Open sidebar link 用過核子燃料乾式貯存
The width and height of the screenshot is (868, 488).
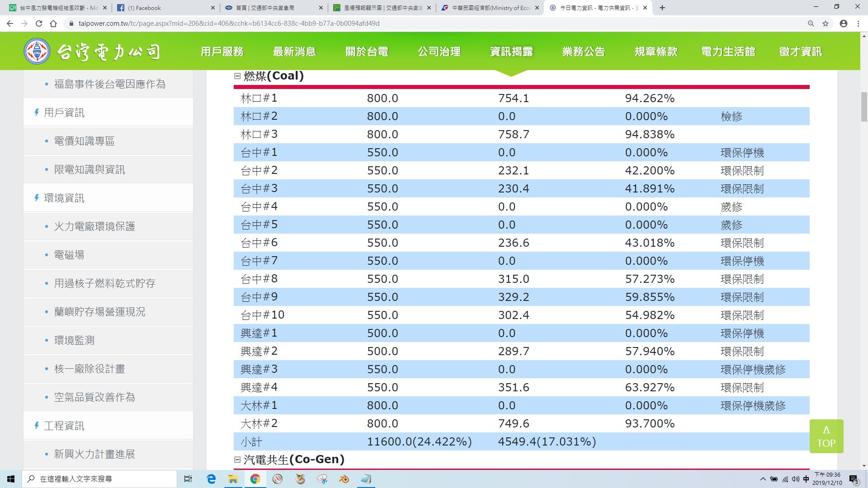pyautogui.click(x=105, y=283)
